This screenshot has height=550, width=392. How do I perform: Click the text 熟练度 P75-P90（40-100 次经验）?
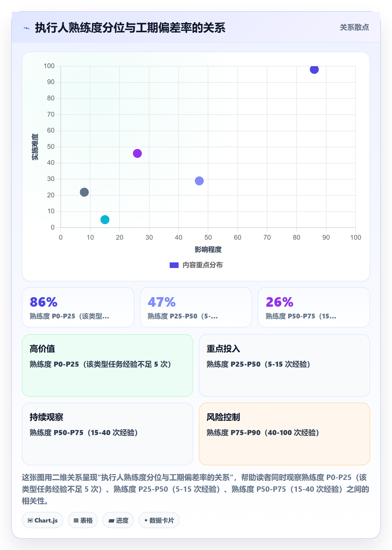click(x=263, y=433)
